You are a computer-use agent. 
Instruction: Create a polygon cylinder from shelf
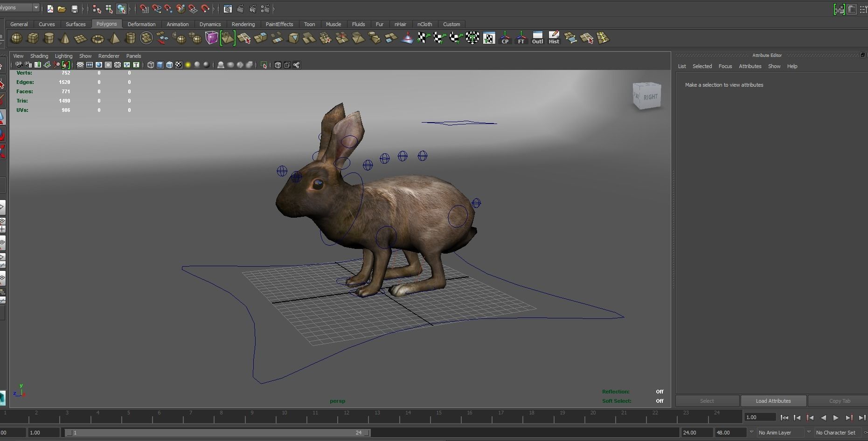(x=49, y=38)
